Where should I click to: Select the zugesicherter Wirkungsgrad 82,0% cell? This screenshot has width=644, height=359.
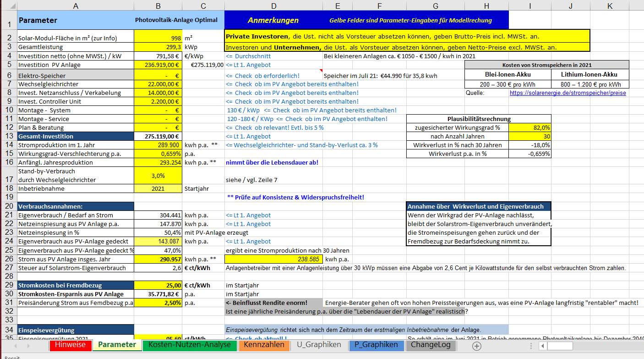pos(529,128)
